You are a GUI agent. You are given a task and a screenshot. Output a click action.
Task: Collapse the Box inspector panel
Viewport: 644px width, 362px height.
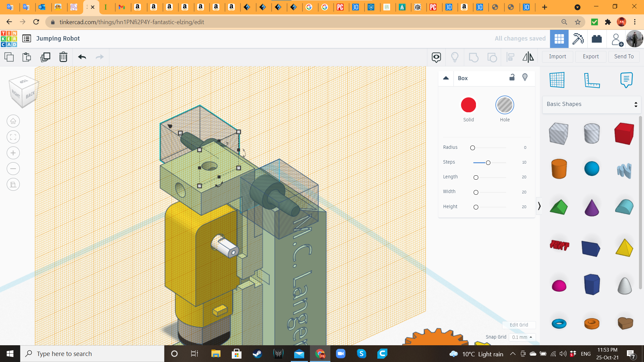pos(446,78)
